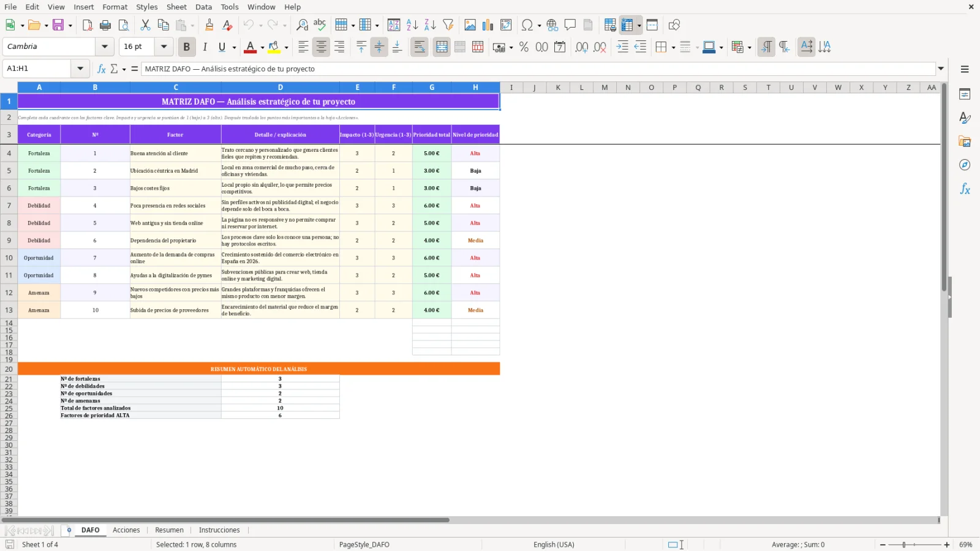Image resolution: width=980 pixels, height=551 pixels.
Task: Click the Sort Ascending icon
Action: [x=412, y=25]
